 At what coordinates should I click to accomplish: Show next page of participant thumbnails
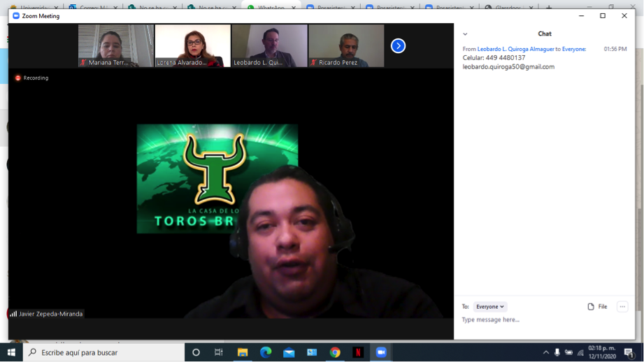pos(398,45)
